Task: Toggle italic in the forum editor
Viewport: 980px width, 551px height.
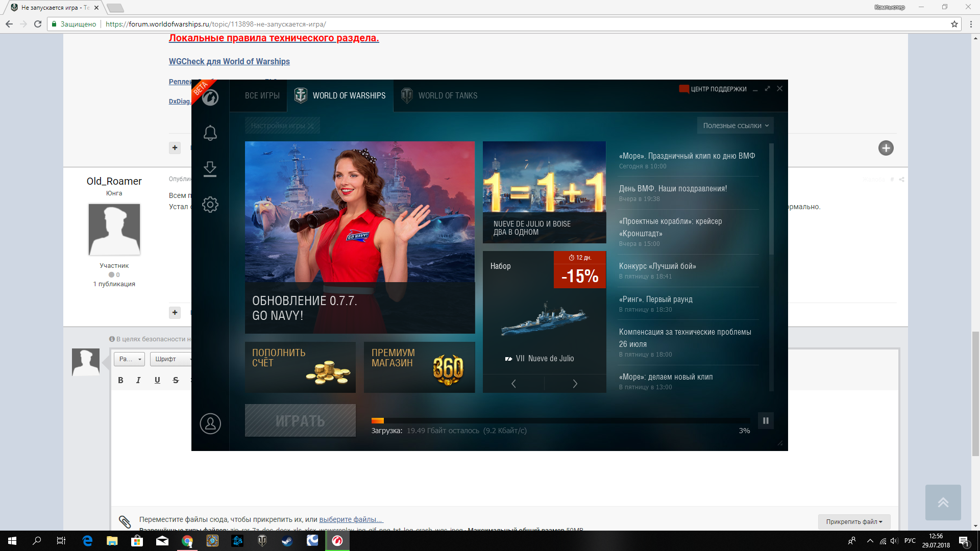Action: (138, 380)
